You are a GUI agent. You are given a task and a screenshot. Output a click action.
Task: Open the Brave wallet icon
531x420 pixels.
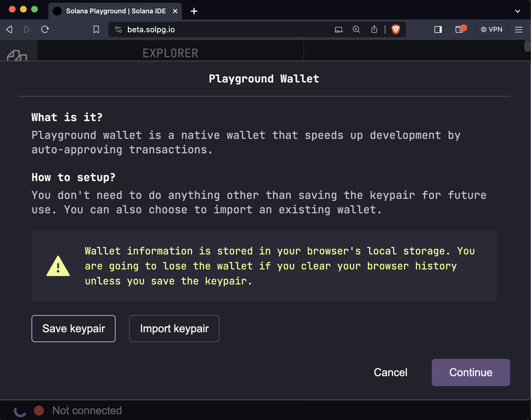pos(460,29)
